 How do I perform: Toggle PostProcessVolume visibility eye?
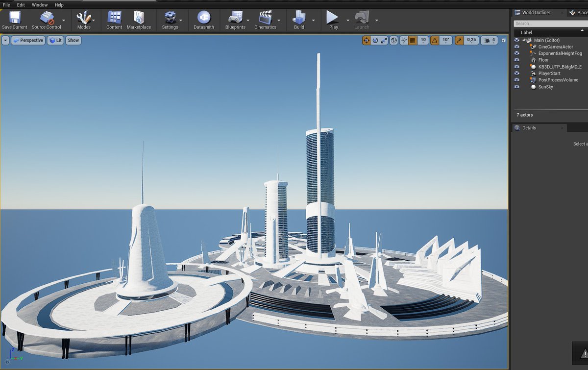click(x=516, y=80)
